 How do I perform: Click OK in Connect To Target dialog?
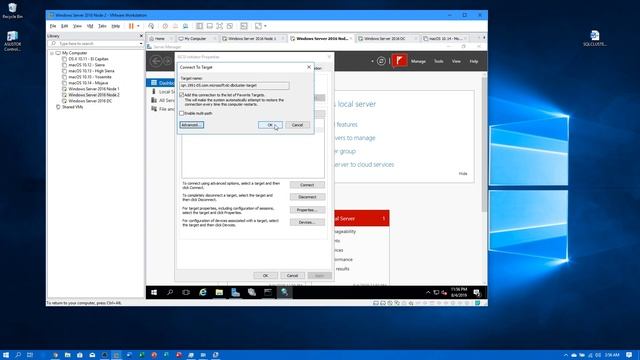click(270, 125)
